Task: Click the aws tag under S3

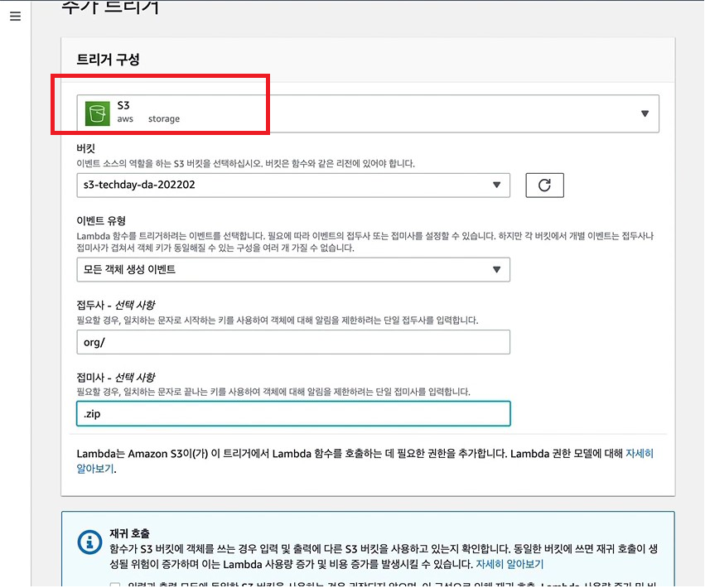Action: point(125,119)
